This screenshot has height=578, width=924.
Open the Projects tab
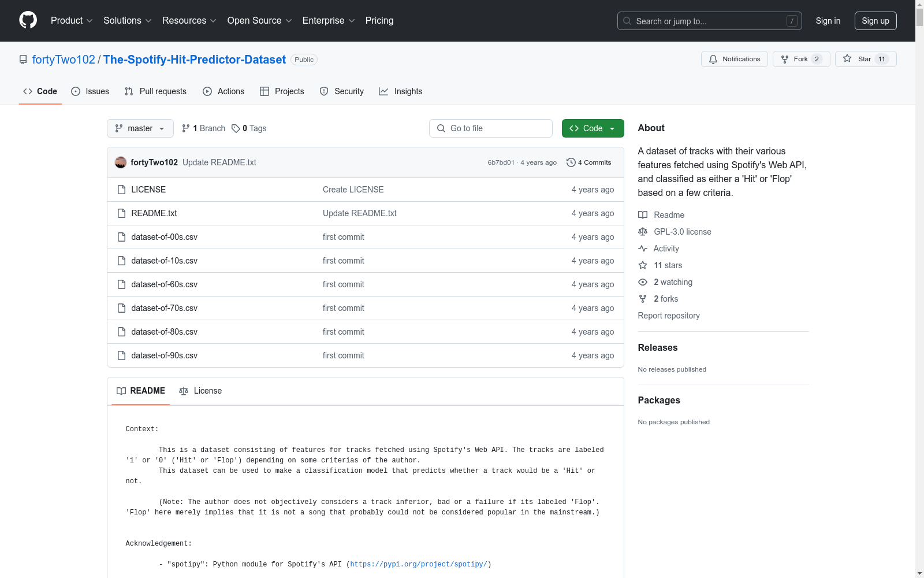pos(282,91)
